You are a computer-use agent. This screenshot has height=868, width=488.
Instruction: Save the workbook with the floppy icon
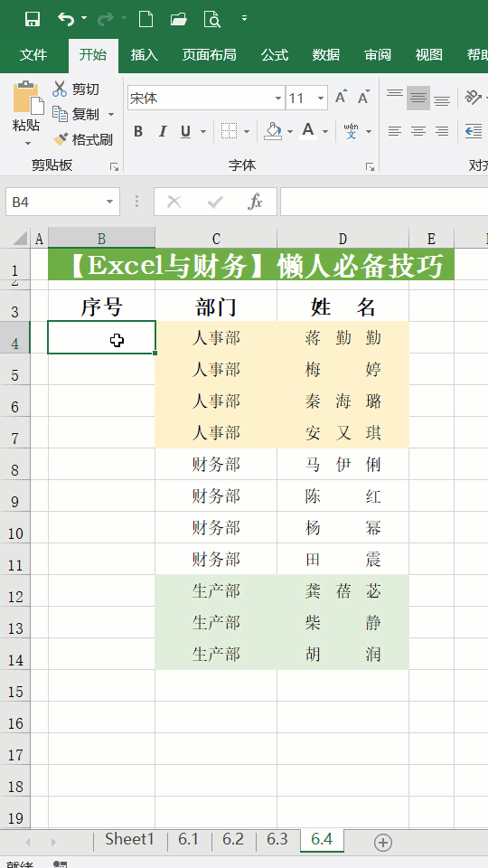pos(33,19)
